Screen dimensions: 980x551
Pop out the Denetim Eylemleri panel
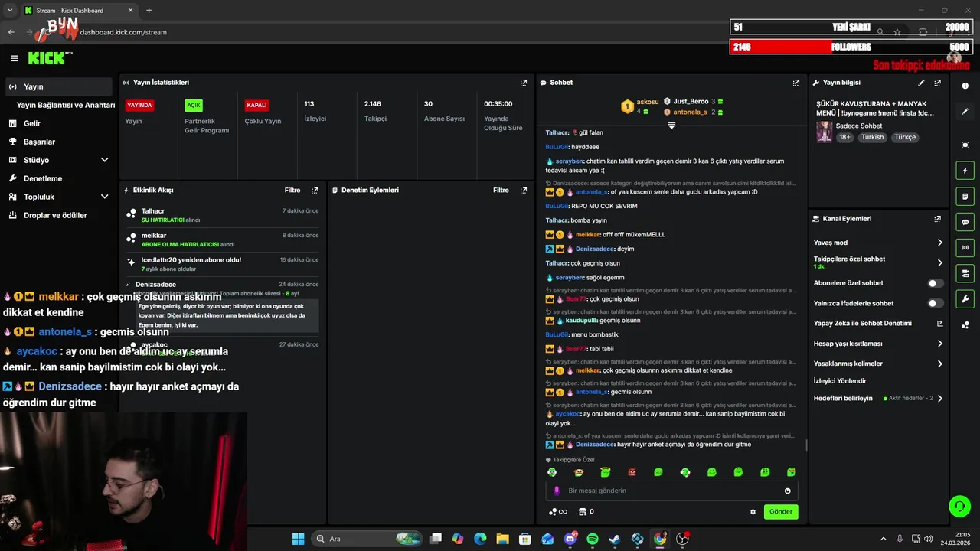pyautogui.click(x=524, y=190)
